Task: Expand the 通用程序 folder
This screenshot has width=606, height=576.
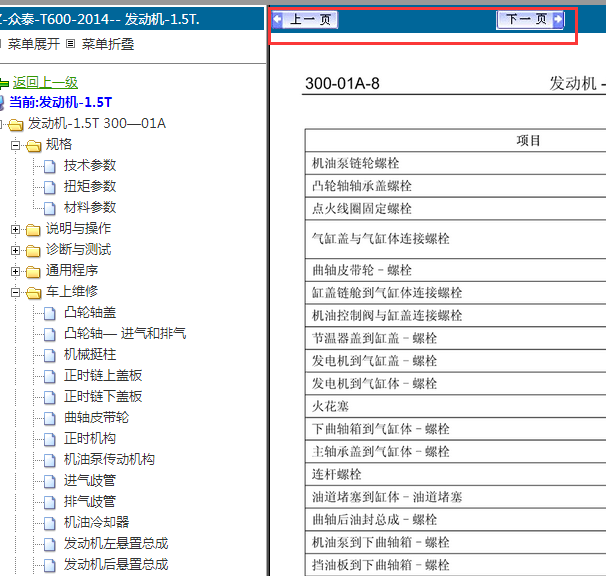Action: 15,271
